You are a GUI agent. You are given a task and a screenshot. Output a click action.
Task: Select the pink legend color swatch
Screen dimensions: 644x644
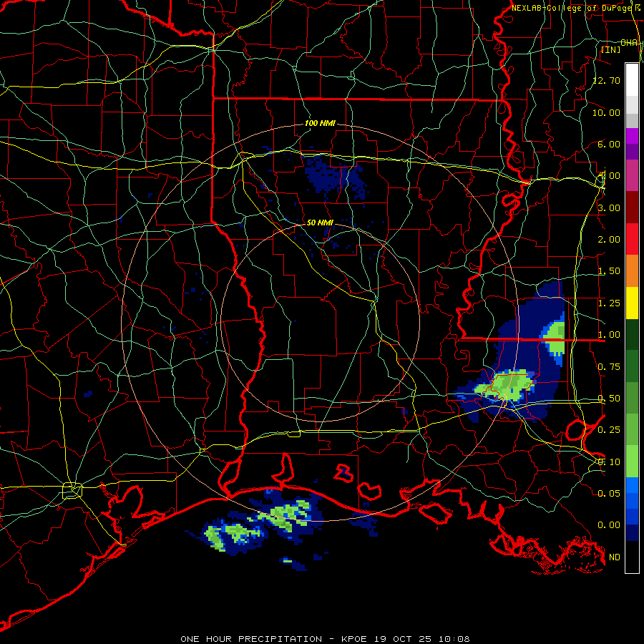(x=632, y=175)
